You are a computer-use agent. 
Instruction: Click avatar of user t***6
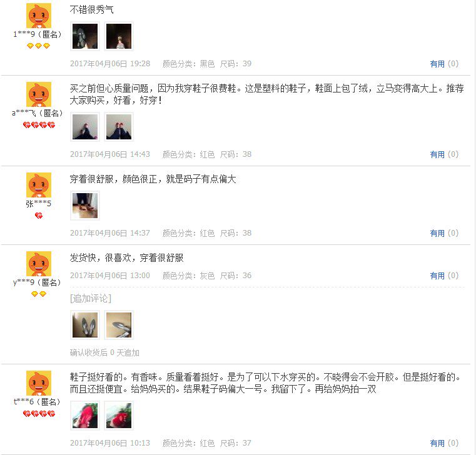click(39, 383)
